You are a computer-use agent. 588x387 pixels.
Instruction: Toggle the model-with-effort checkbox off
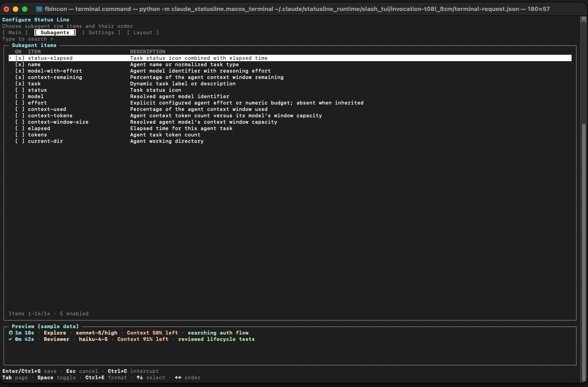[20, 71]
